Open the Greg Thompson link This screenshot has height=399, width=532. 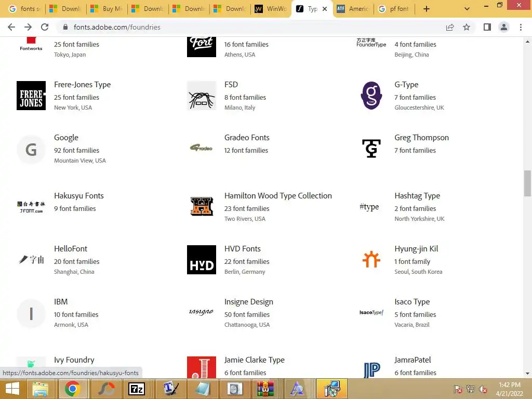pos(421,137)
